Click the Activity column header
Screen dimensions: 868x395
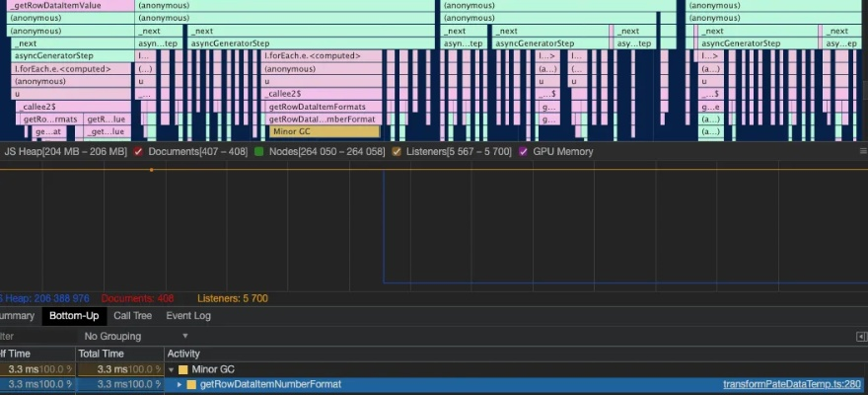[183, 354]
